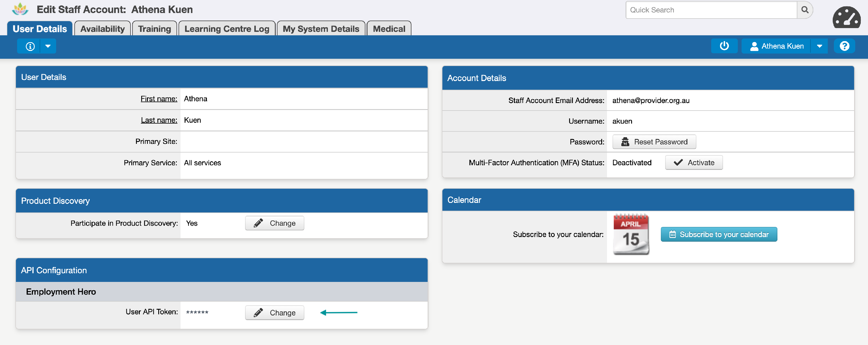Click the Athena Kuen user profile button
Viewport: 868px width, 345px height.
[x=776, y=46]
